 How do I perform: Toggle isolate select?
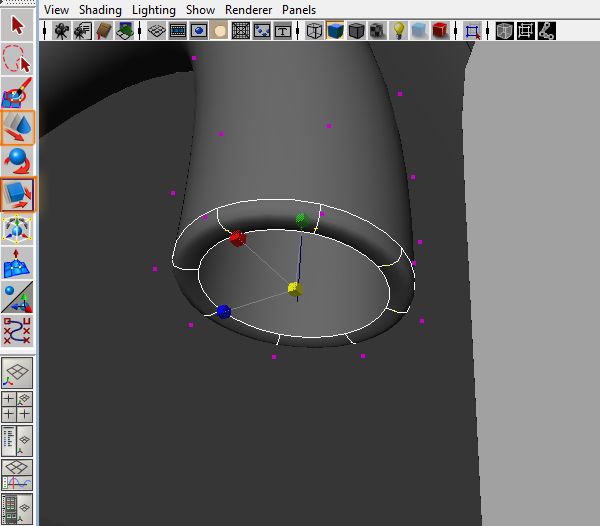click(473, 31)
